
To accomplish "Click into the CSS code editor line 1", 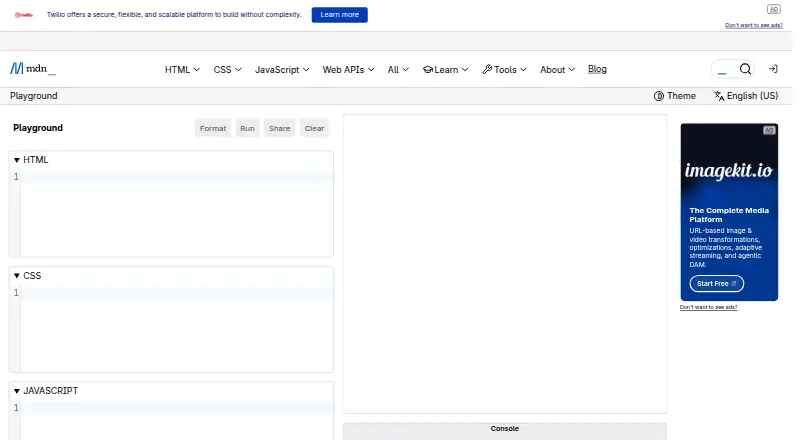I will [x=177, y=292].
